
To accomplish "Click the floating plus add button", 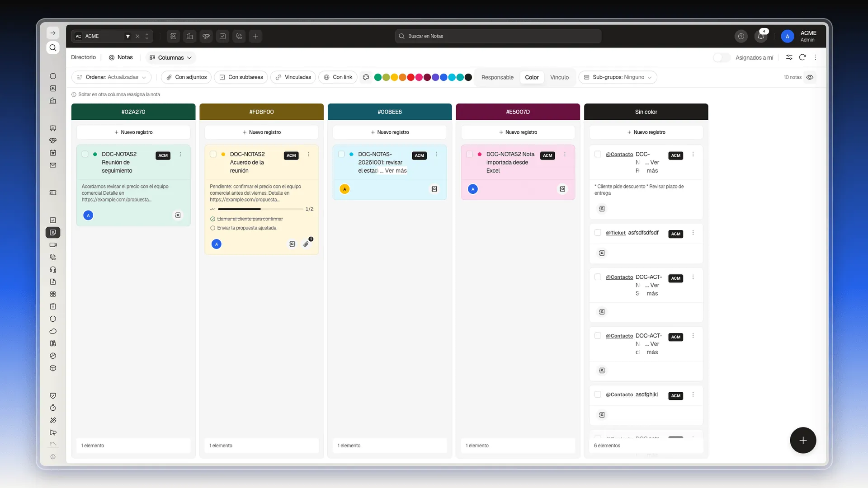I will [x=803, y=440].
